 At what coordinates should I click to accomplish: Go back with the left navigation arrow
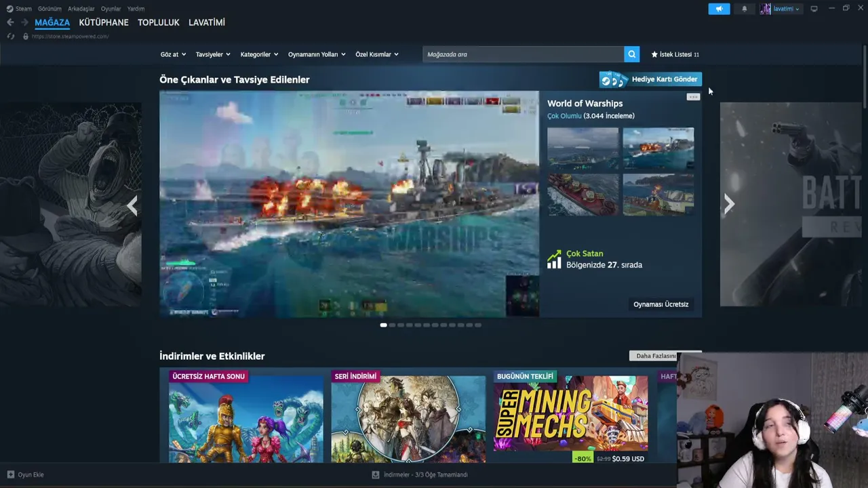[x=10, y=22]
